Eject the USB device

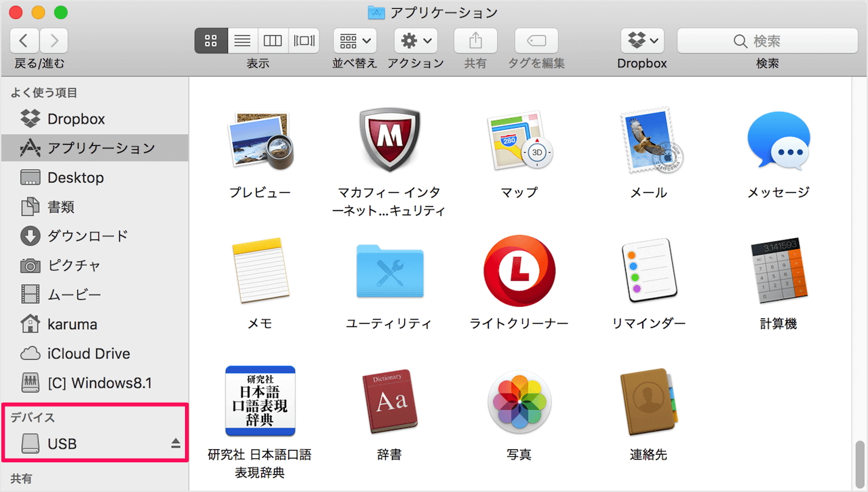click(x=176, y=444)
